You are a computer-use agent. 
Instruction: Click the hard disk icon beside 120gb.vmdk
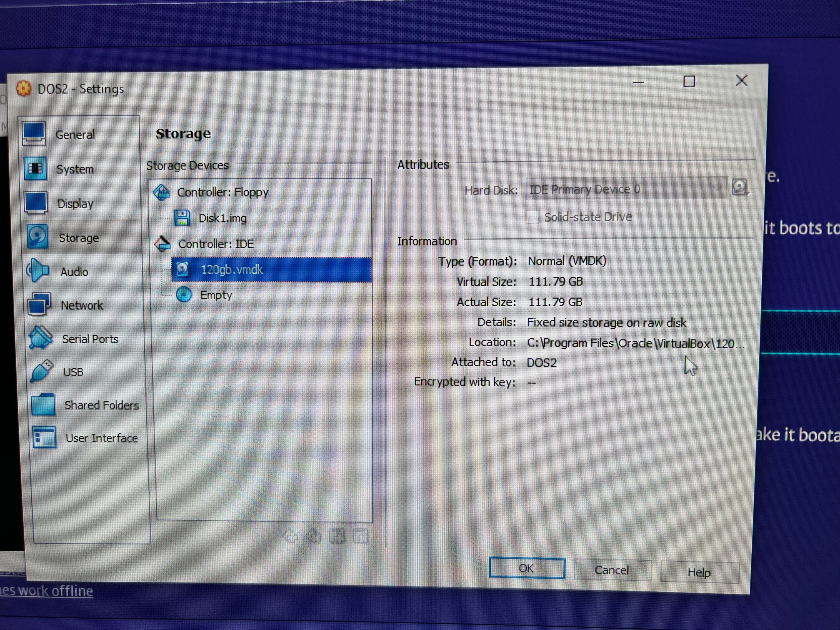(182, 269)
